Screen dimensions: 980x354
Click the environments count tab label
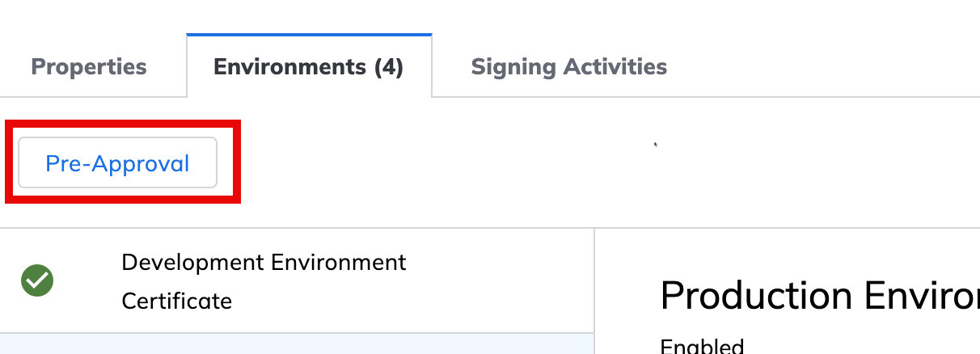308,66
